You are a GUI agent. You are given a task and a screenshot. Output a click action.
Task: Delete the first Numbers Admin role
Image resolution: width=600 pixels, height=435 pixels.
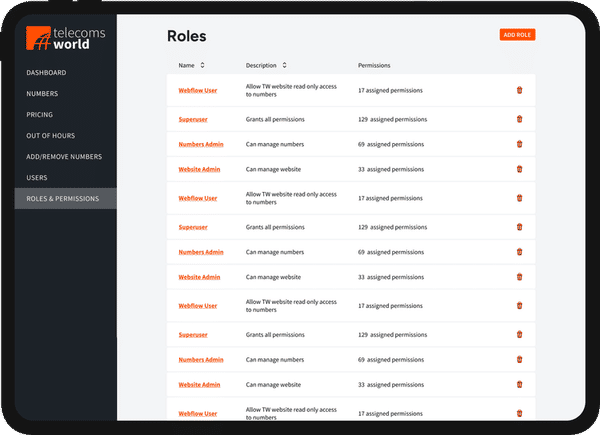(519, 144)
